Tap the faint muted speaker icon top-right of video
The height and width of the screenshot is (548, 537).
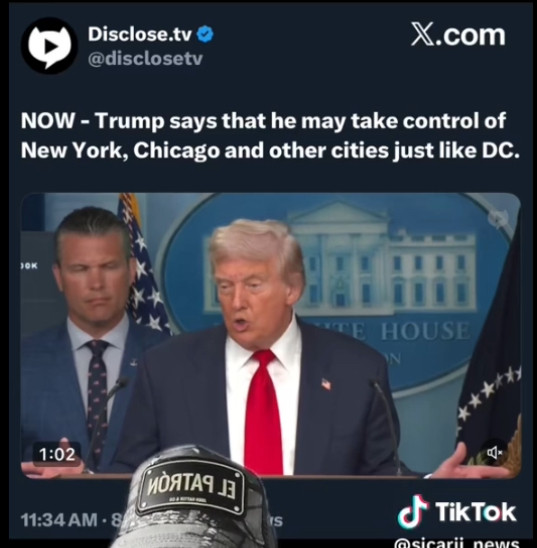[x=498, y=219]
